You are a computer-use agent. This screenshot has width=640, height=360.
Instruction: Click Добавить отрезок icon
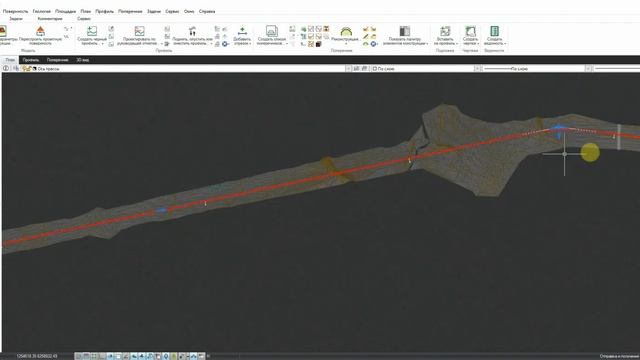point(242,31)
